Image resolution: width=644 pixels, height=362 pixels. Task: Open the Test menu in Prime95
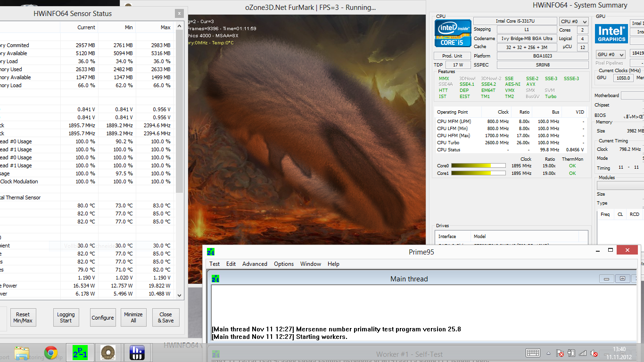(x=215, y=264)
